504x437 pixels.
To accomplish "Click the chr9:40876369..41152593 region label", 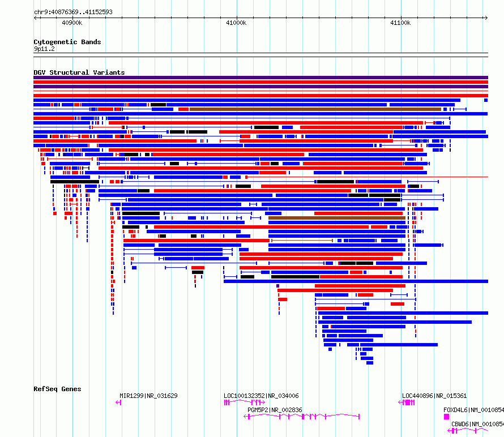I will (73, 12).
